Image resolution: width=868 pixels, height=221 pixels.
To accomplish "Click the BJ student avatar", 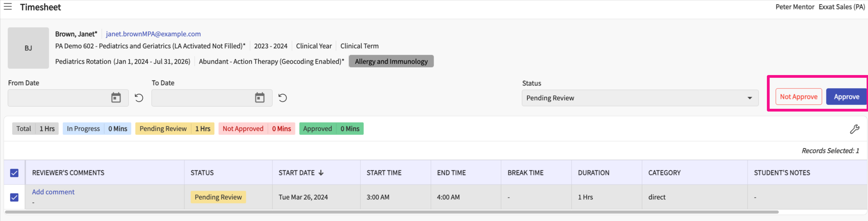I will pos(28,48).
